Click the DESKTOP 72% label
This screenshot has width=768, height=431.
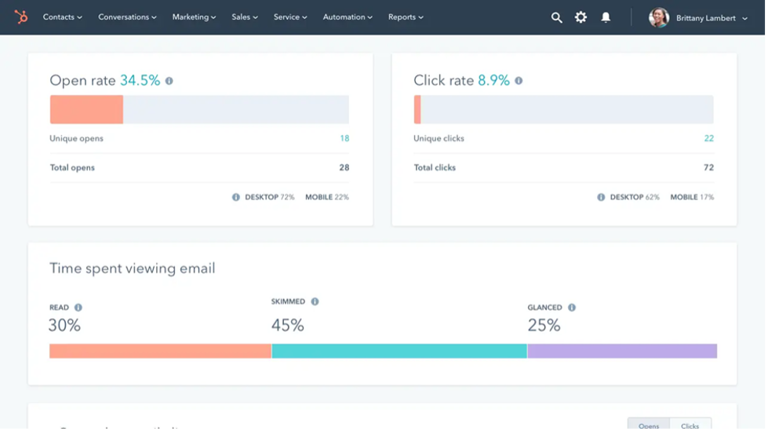click(271, 197)
